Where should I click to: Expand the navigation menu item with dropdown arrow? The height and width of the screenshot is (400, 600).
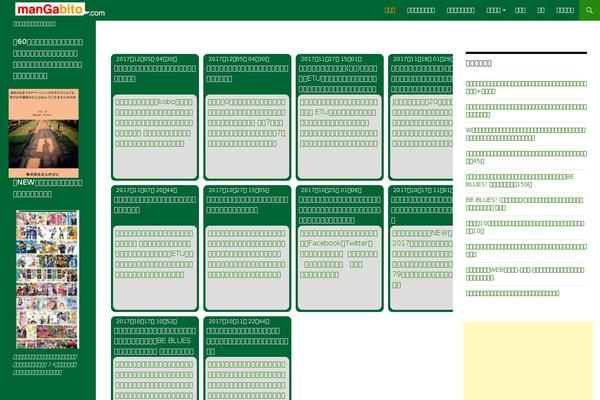click(x=495, y=10)
